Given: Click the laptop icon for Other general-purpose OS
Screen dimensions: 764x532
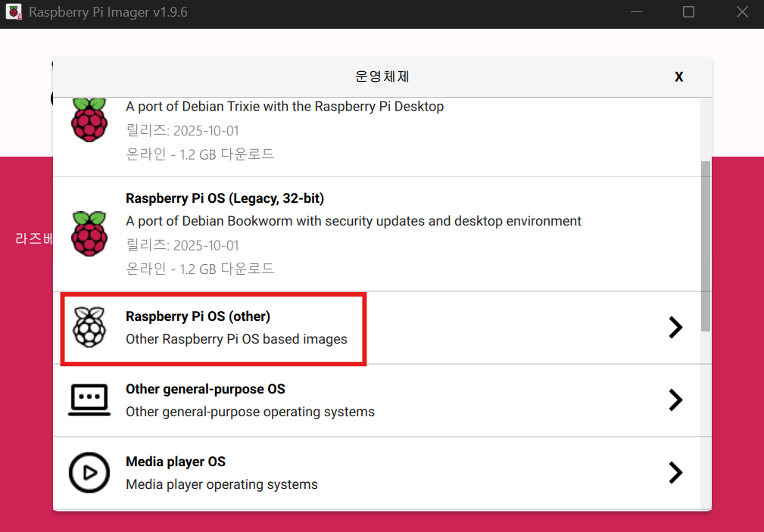Looking at the screenshot, I should click(89, 400).
